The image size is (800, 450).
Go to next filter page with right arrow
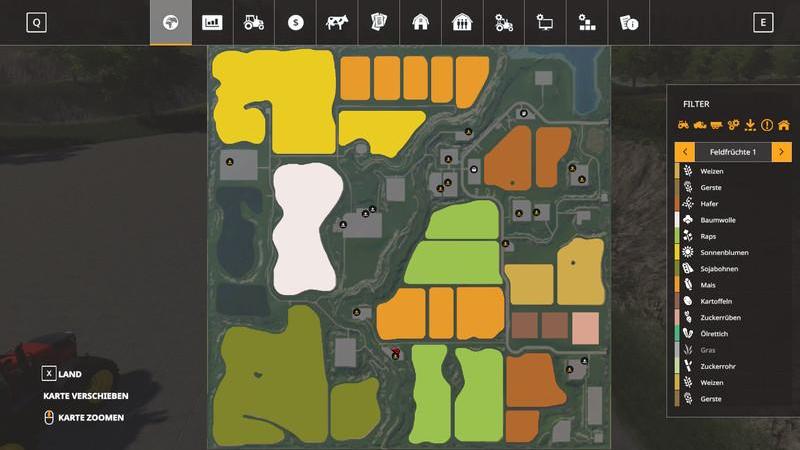(781, 152)
